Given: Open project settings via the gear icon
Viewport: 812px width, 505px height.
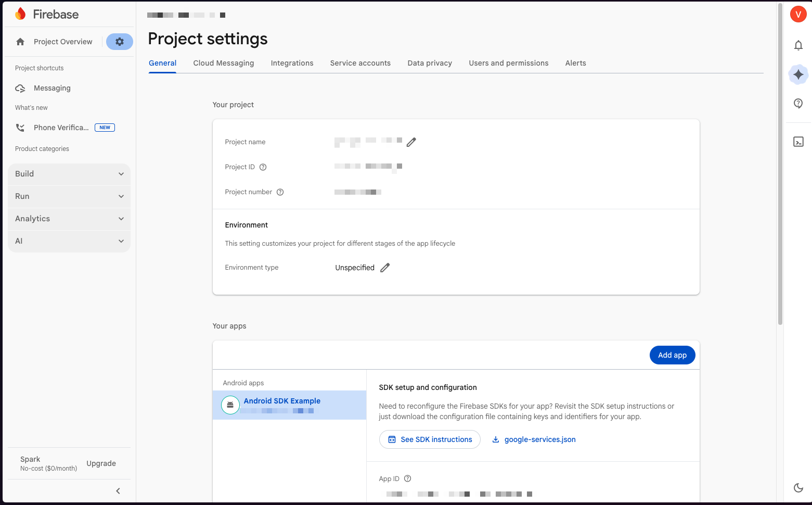Looking at the screenshot, I should click(x=119, y=41).
